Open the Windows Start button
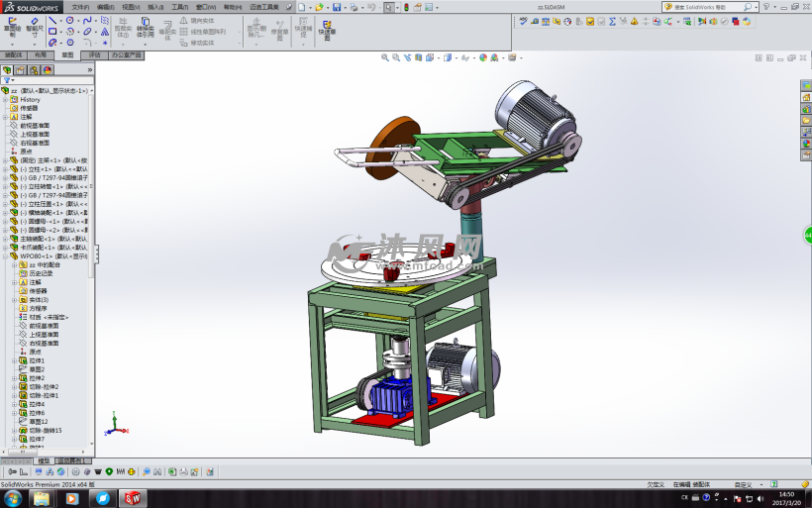This screenshot has width=812, height=508. 13,499
